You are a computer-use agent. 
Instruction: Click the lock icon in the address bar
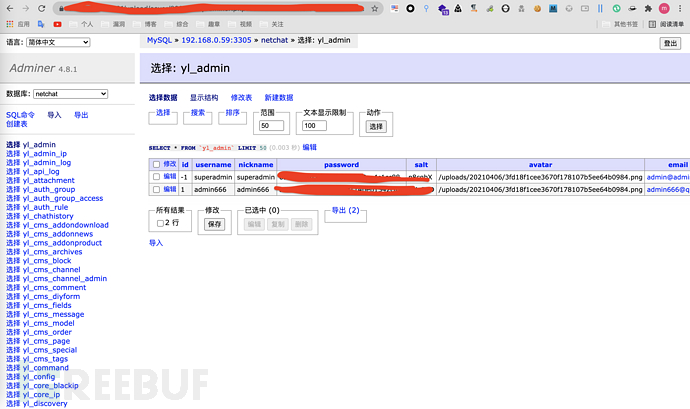point(61,8)
